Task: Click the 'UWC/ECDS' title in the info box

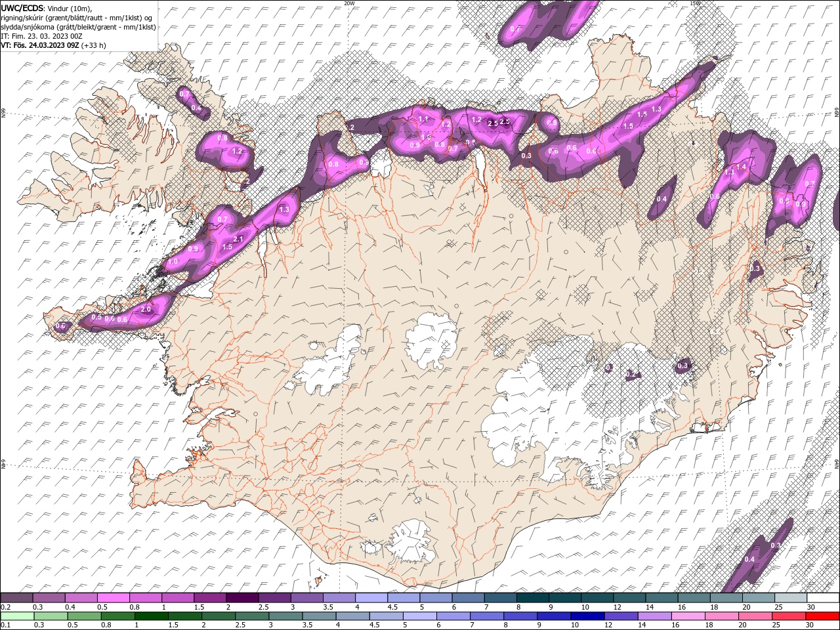Action: pos(22,7)
